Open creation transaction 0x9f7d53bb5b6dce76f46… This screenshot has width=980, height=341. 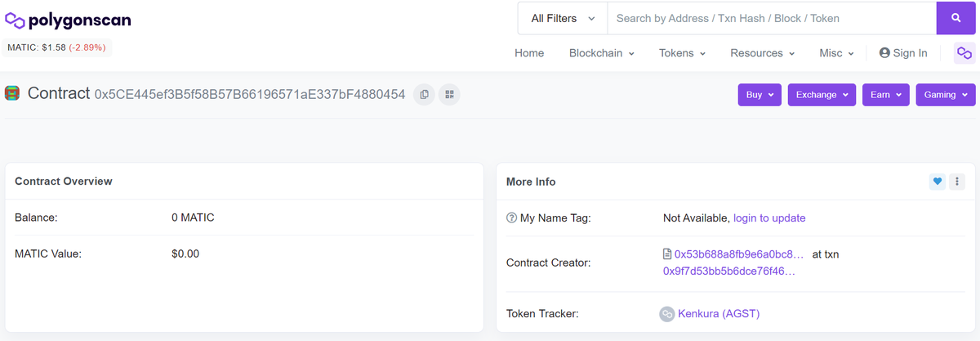click(x=729, y=271)
